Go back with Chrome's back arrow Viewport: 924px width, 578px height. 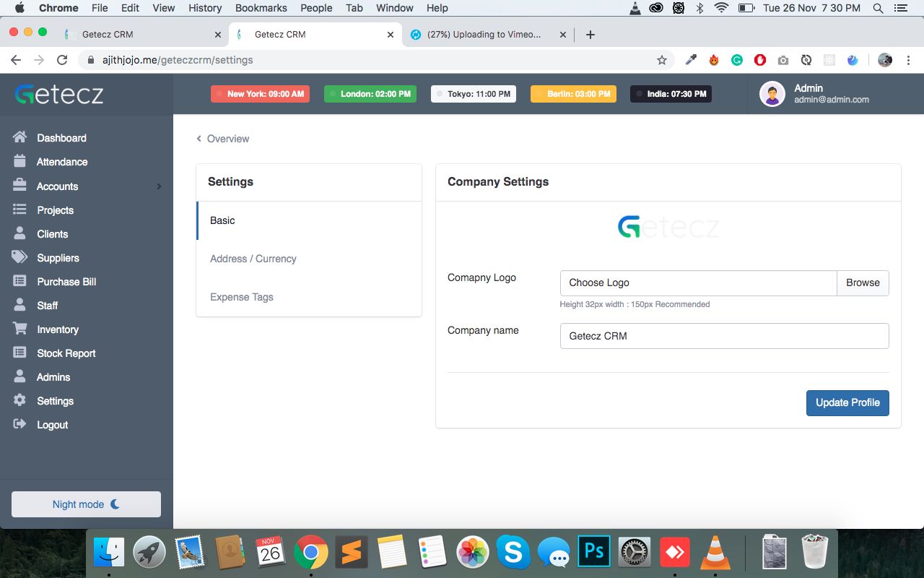click(x=16, y=60)
